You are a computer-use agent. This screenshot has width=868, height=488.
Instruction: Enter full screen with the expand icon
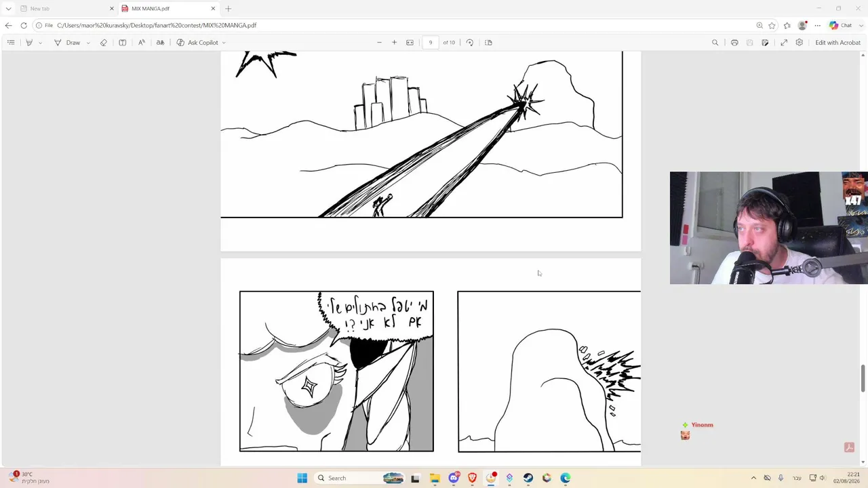(x=784, y=43)
